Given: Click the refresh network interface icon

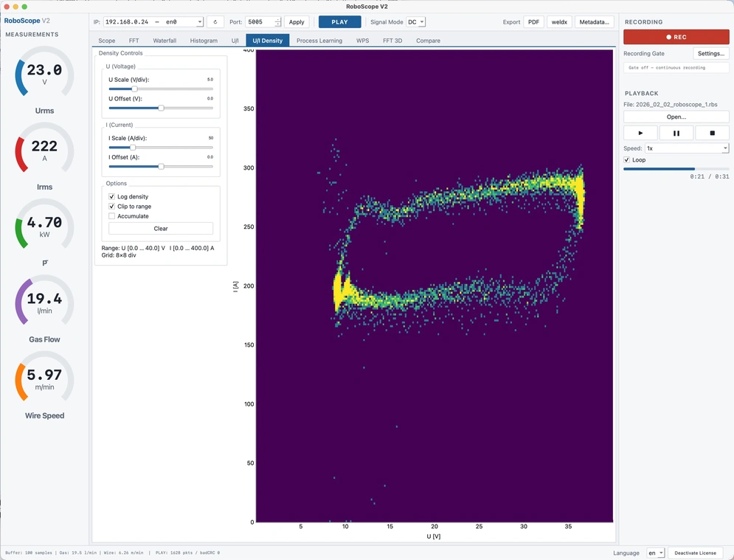Looking at the screenshot, I should [215, 22].
